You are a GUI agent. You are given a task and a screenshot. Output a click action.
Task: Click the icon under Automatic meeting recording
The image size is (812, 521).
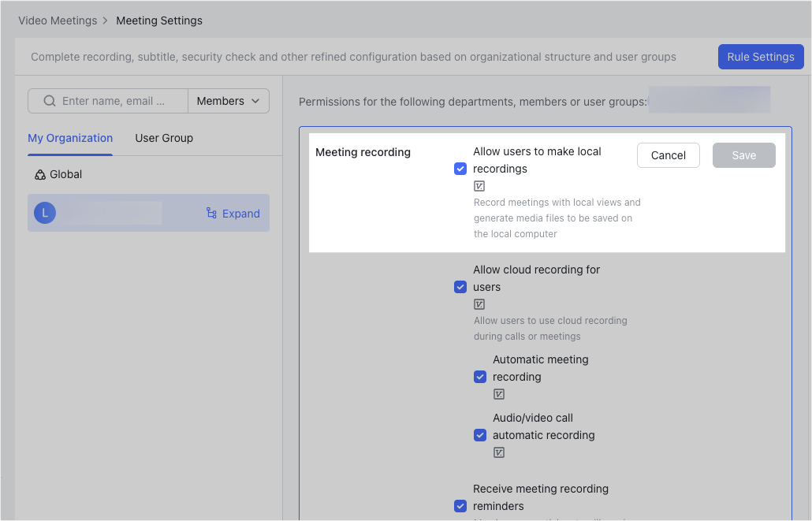click(x=498, y=393)
